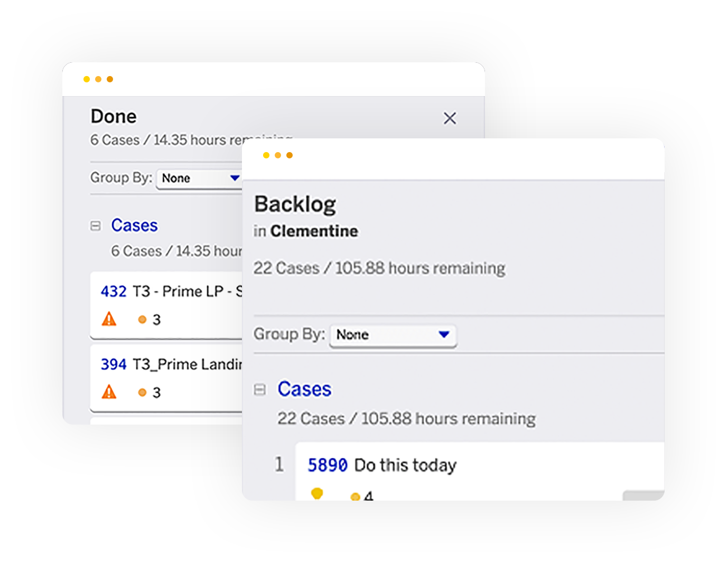Image resolution: width=728 pixels, height=564 pixels.
Task: Open Group By dropdown in Backlog panel
Action: [393, 335]
